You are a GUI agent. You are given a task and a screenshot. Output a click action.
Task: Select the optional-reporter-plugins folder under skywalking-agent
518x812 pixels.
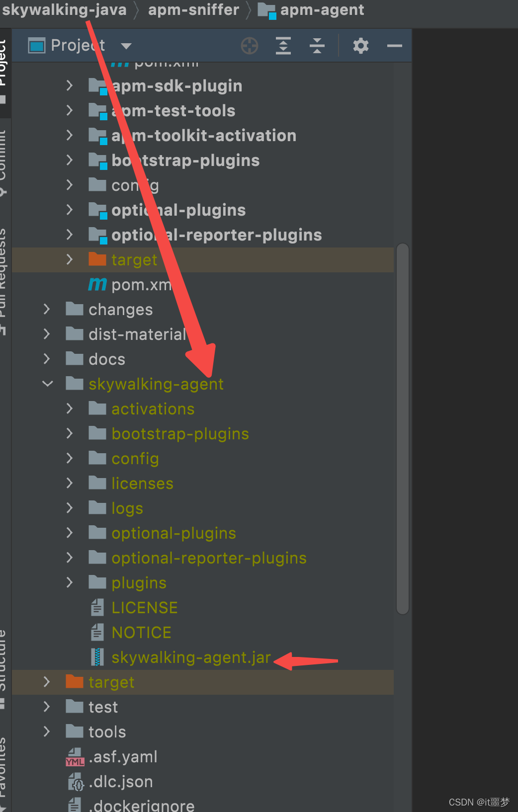pyautogui.click(x=209, y=558)
